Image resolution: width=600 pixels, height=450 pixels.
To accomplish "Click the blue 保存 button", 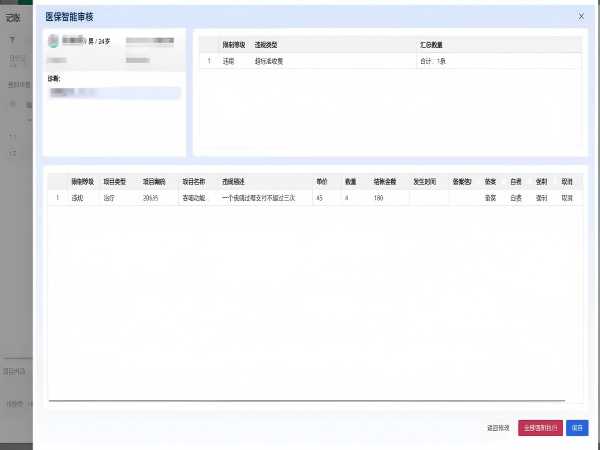I will (577, 427).
